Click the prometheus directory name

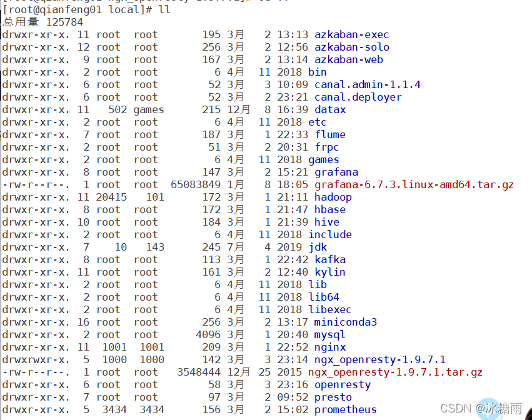[345, 410]
